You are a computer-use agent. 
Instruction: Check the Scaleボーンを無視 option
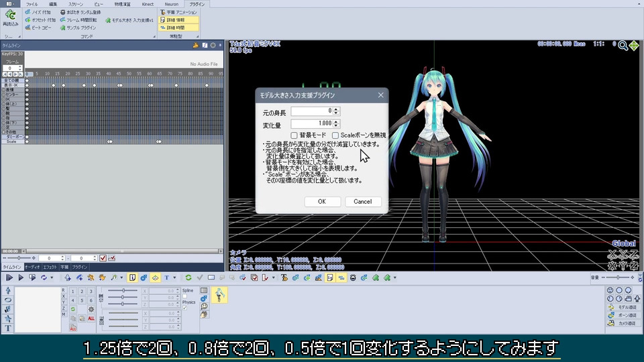[x=335, y=135]
